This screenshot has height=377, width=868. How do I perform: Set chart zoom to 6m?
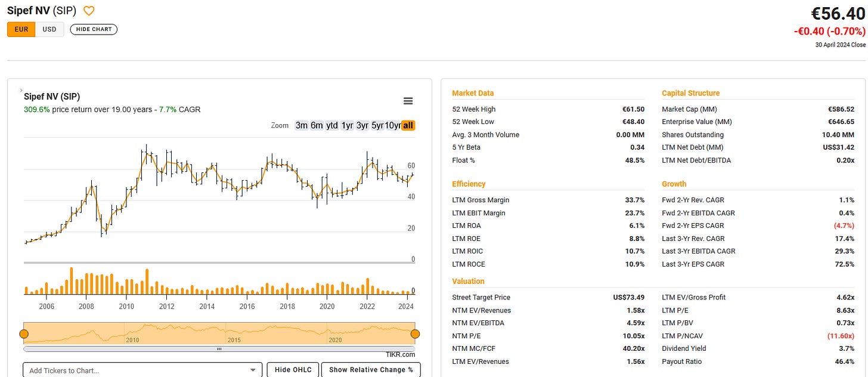317,125
